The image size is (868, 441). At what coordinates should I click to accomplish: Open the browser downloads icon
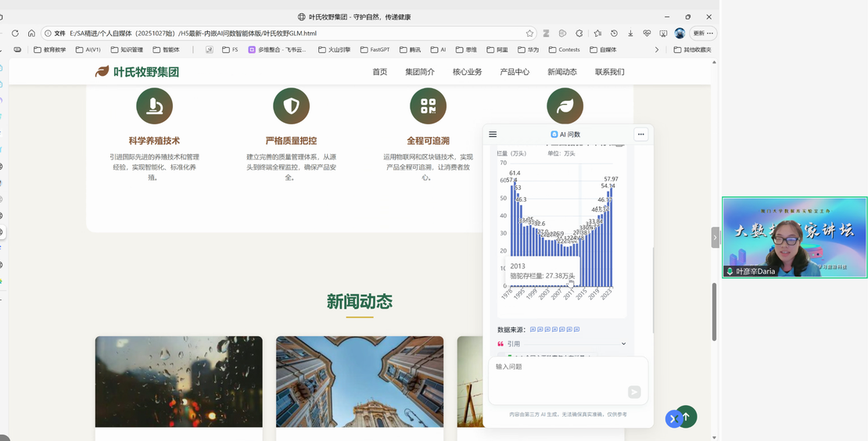click(x=630, y=34)
